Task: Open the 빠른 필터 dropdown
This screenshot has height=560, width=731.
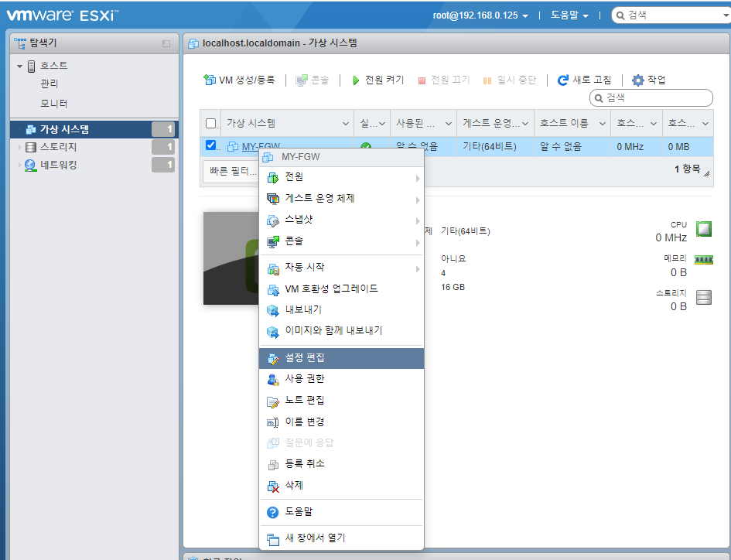Action: (231, 171)
